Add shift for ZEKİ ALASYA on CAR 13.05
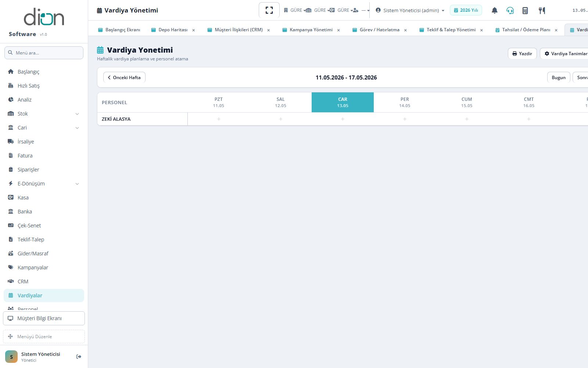The width and height of the screenshot is (588, 368). tap(343, 119)
